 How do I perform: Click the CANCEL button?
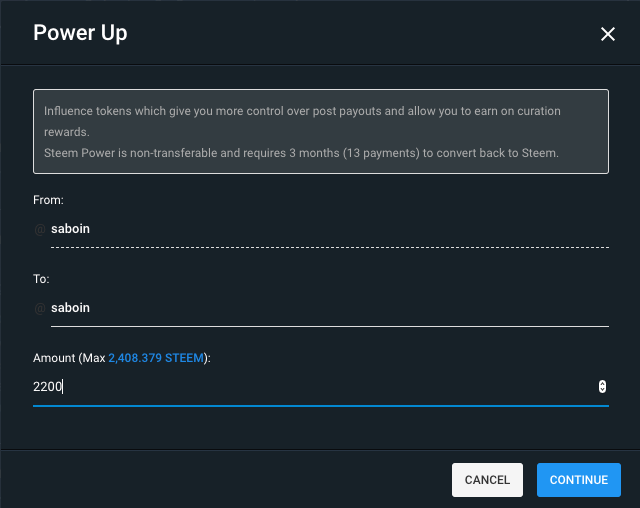tap(487, 479)
